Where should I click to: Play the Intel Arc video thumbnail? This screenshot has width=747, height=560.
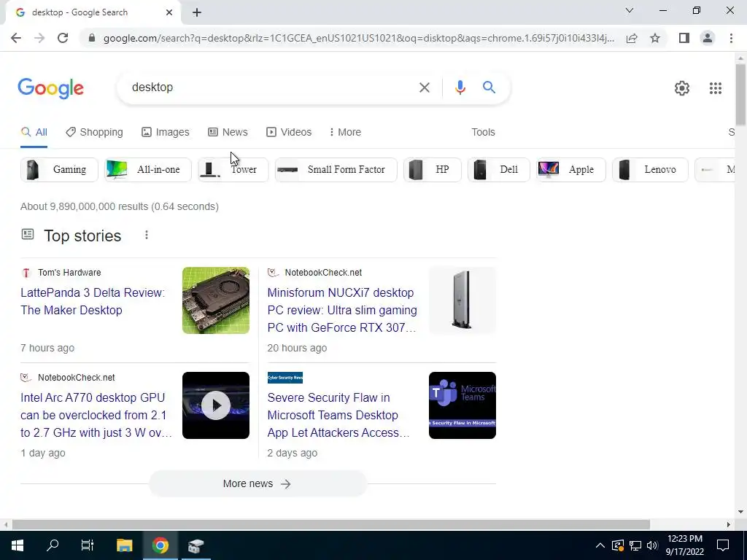click(x=215, y=405)
